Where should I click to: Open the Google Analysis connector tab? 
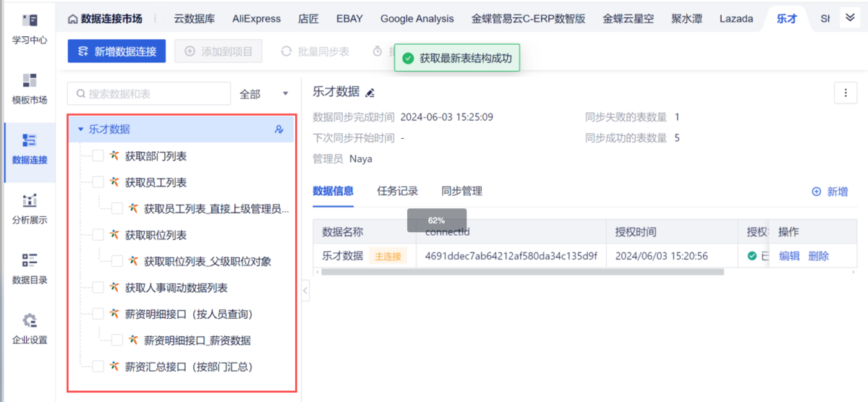[x=417, y=19]
